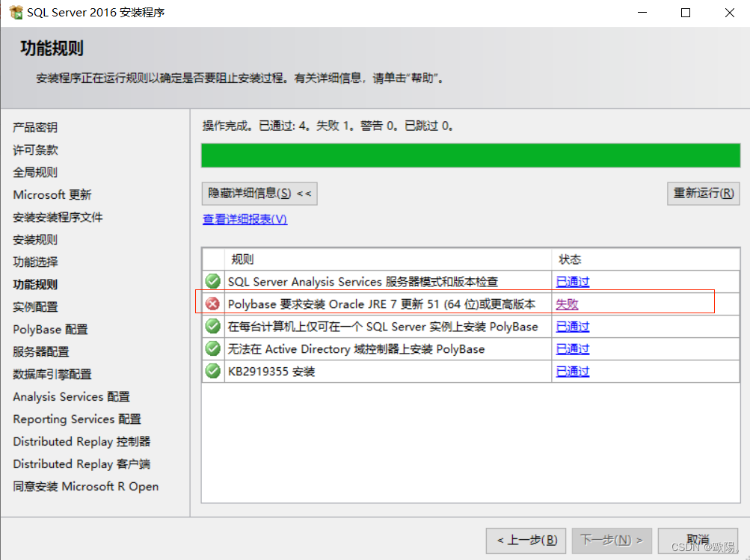
Task: Open the 查看详细报表(V) link
Action: click(x=245, y=219)
